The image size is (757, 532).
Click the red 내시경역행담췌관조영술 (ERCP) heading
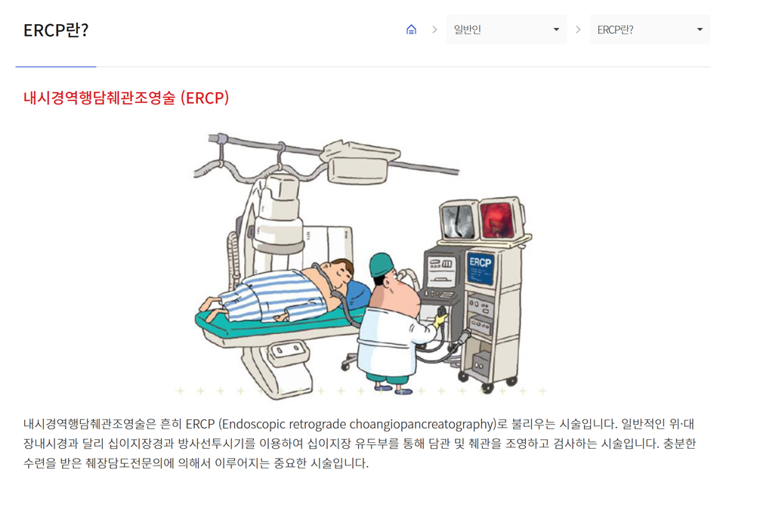pos(126,98)
